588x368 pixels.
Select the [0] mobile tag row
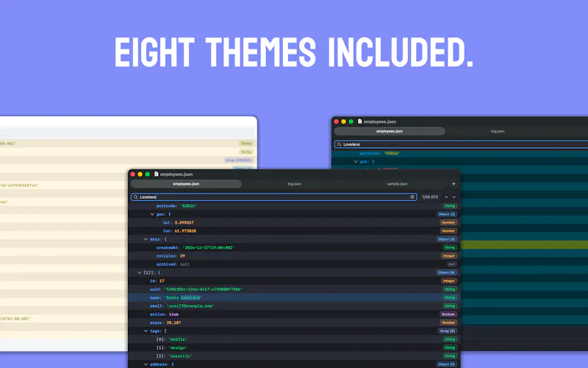click(294, 339)
